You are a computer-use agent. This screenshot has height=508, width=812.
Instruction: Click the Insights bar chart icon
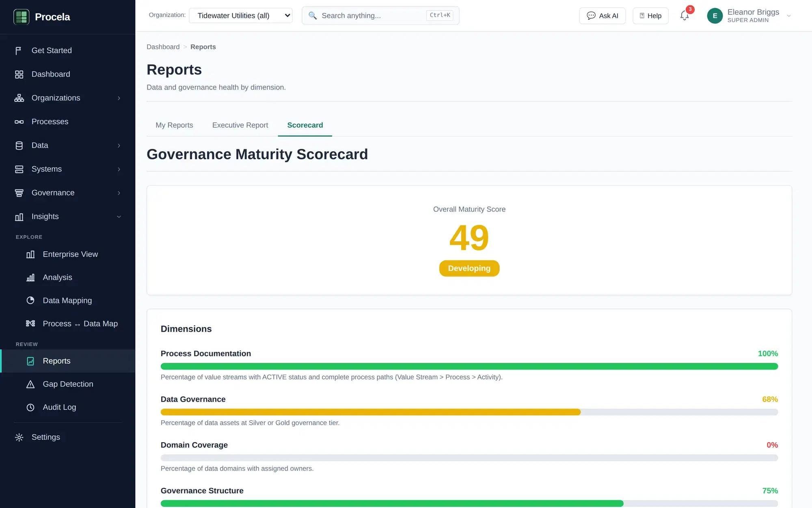19,217
